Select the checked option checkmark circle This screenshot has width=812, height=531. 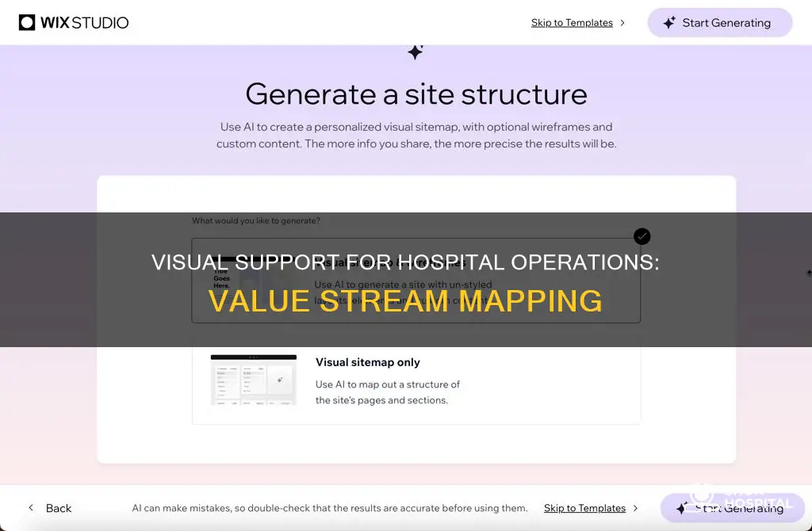tap(642, 236)
